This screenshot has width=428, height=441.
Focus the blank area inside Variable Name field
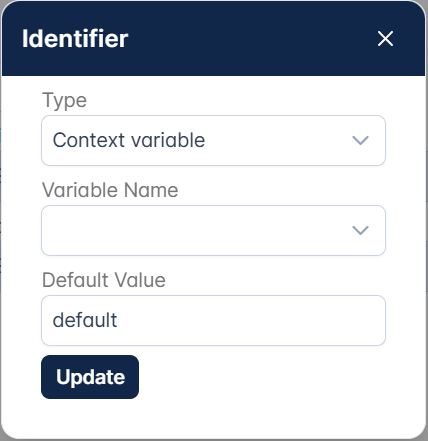tap(197, 230)
